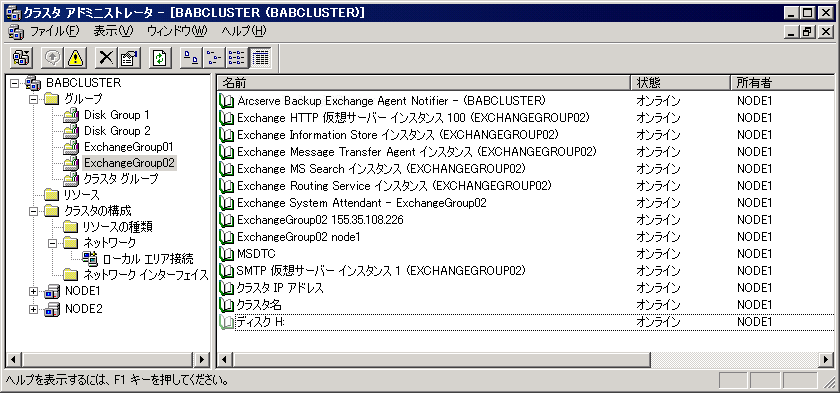Collapse the ネットワーク folder node

point(53,243)
